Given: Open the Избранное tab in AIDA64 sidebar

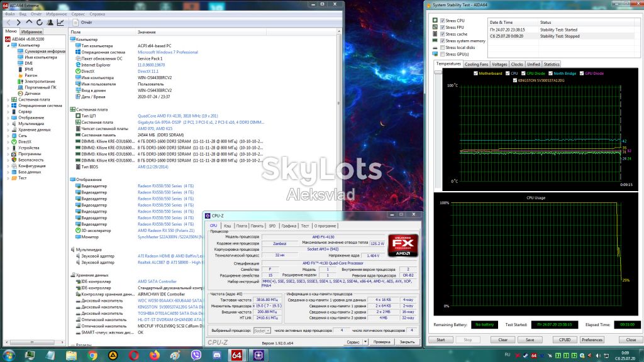Looking at the screenshot, I should (31, 31).
